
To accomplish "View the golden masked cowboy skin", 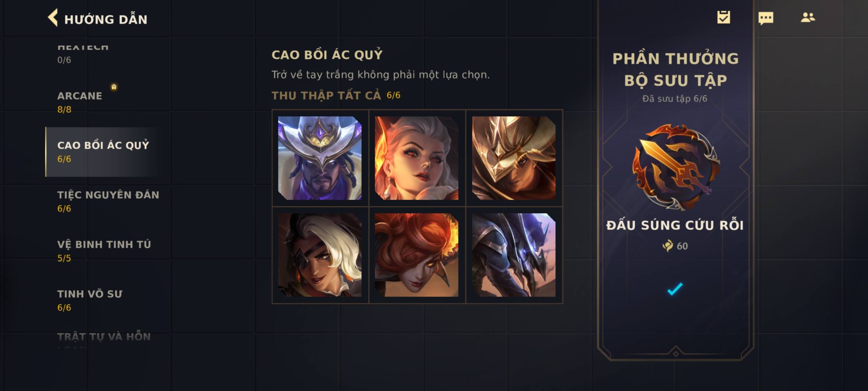I will click(x=514, y=158).
